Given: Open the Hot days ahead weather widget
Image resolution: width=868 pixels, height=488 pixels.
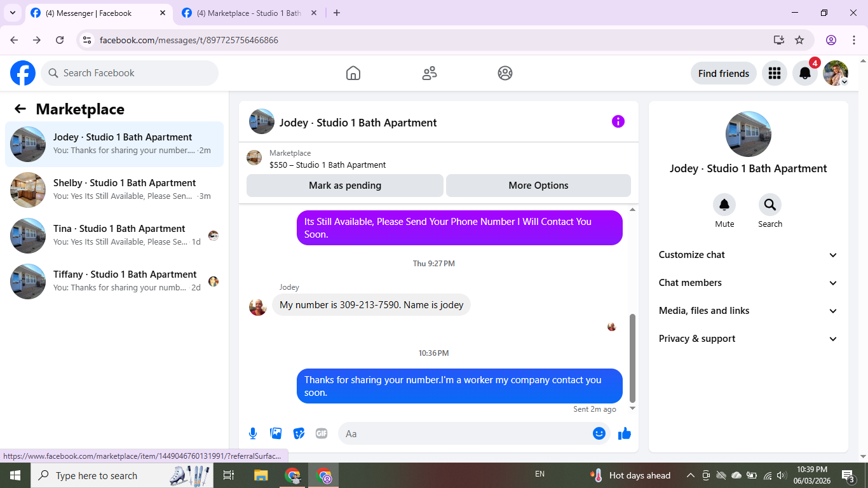Looking at the screenshot, I should pyautogui.click(x=630, y=475).
